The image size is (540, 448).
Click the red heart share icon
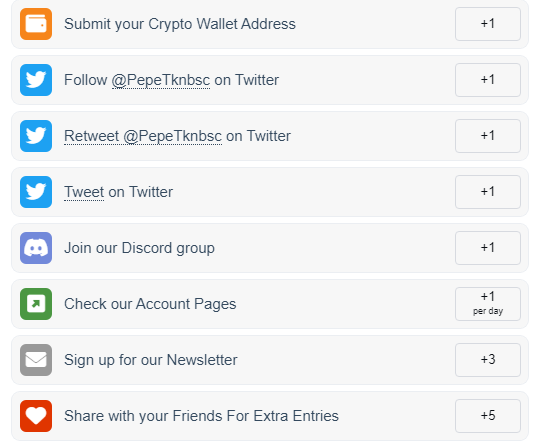[36, 416]
